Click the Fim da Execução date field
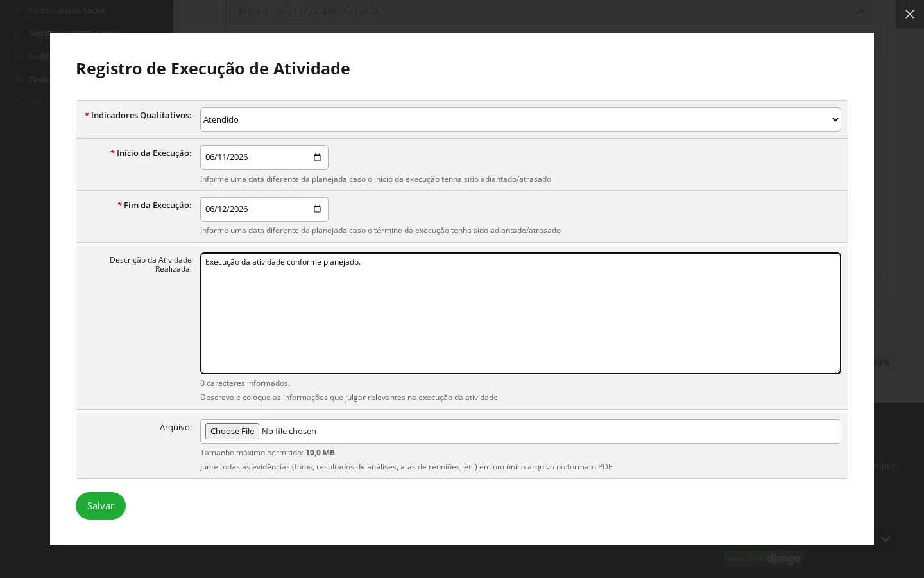 point(264,209)
